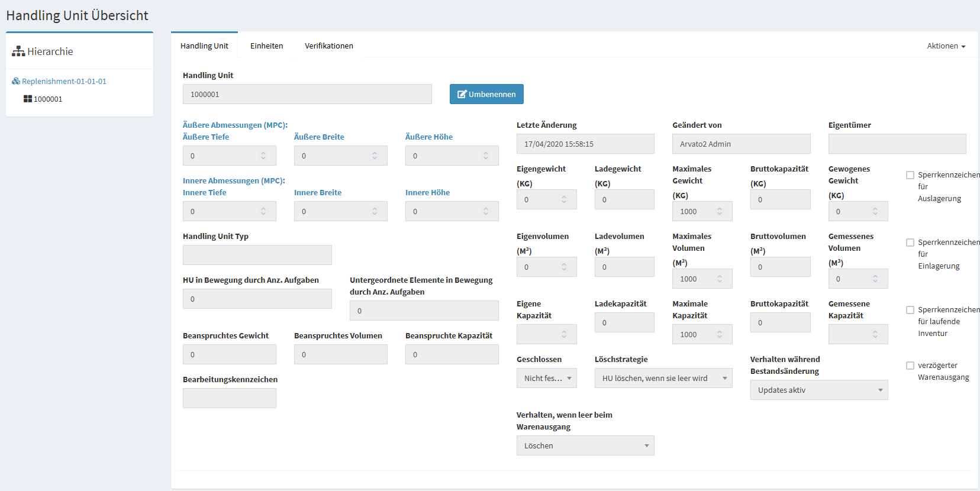Switch to the Handling Unit tab
980x491 pixels.
point(204,46)
